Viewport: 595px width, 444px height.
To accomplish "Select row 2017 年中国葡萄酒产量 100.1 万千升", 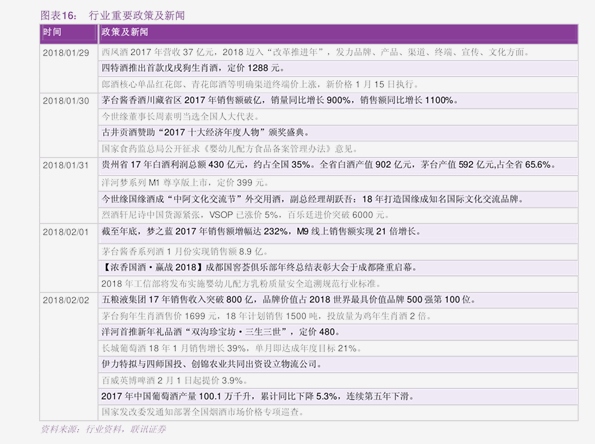I will pos(338,397).
